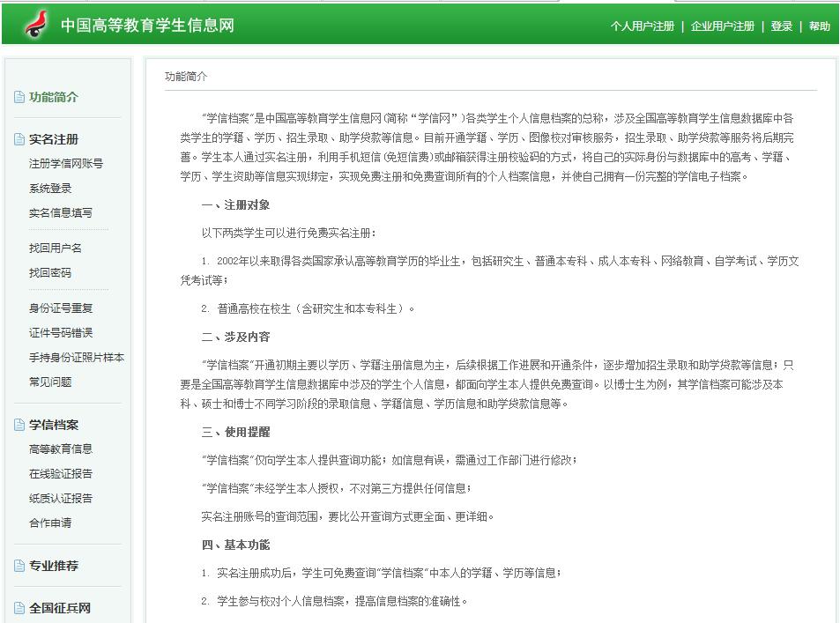The height and width of the screenshot is (623, 840).
Task: Click the document icon beside 专业推荐
Action: click(x=19, y=566)
